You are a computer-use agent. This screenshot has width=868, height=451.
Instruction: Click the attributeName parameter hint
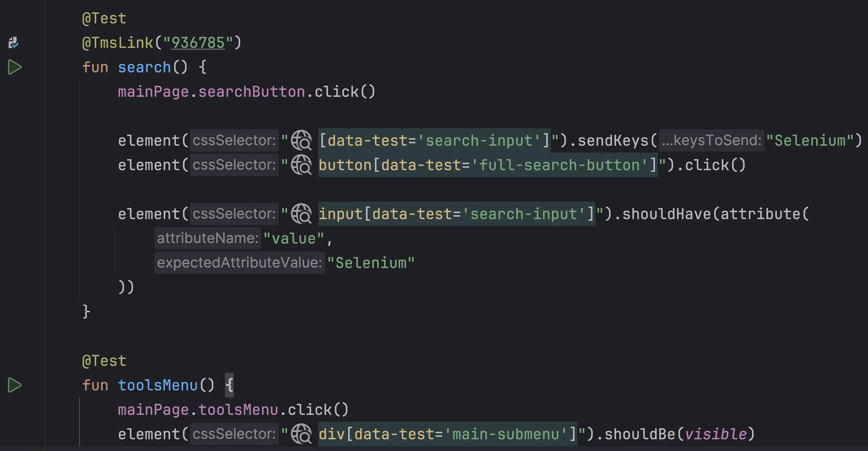coord(208,238)
